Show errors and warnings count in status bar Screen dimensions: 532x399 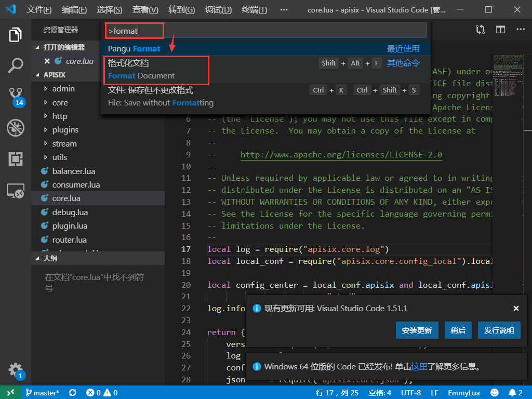point(102,393)
